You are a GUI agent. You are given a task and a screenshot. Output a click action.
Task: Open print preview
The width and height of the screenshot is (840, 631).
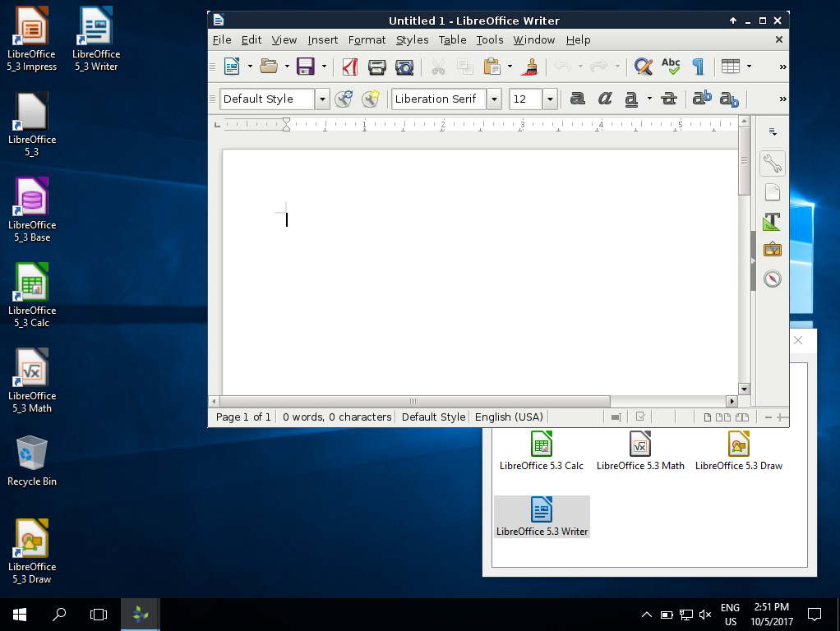tap(404, 67)
